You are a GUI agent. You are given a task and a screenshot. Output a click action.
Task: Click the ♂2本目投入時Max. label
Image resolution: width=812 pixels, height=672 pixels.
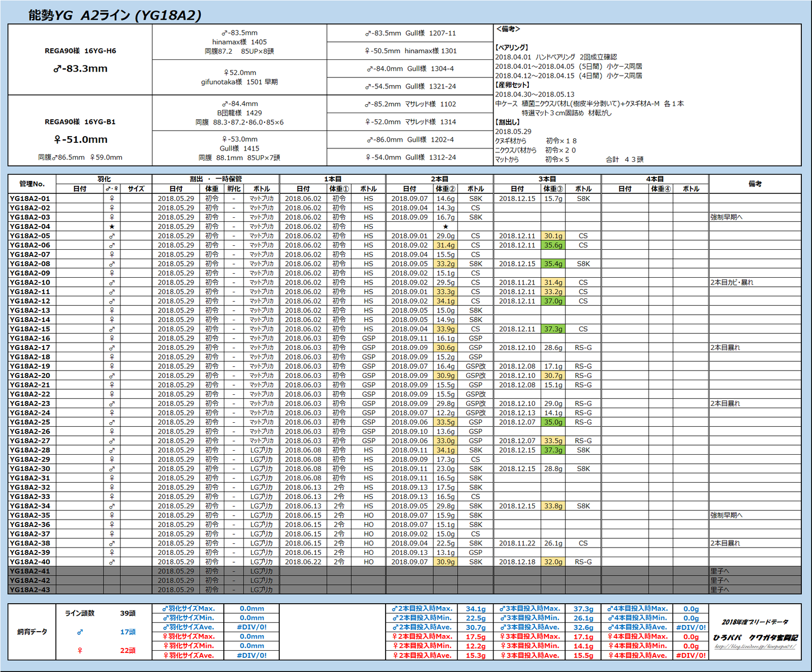422,609
